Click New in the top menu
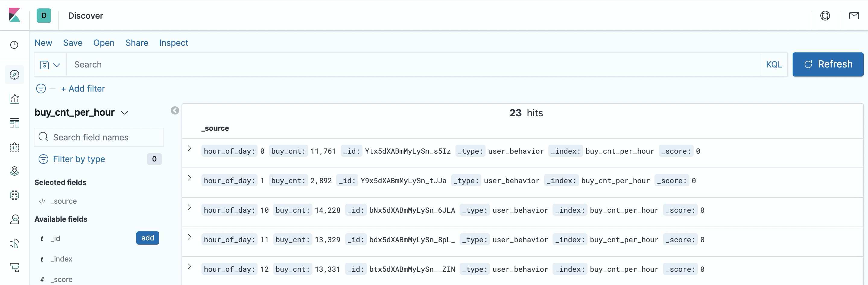 coord(43,43)
